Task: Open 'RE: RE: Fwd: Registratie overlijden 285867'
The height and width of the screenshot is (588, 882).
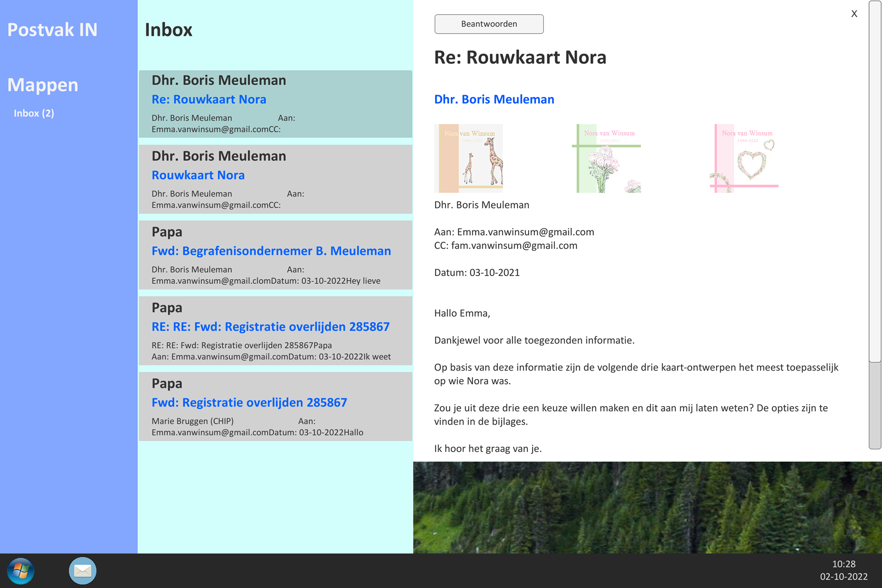Action: click(x=276, y=331)
